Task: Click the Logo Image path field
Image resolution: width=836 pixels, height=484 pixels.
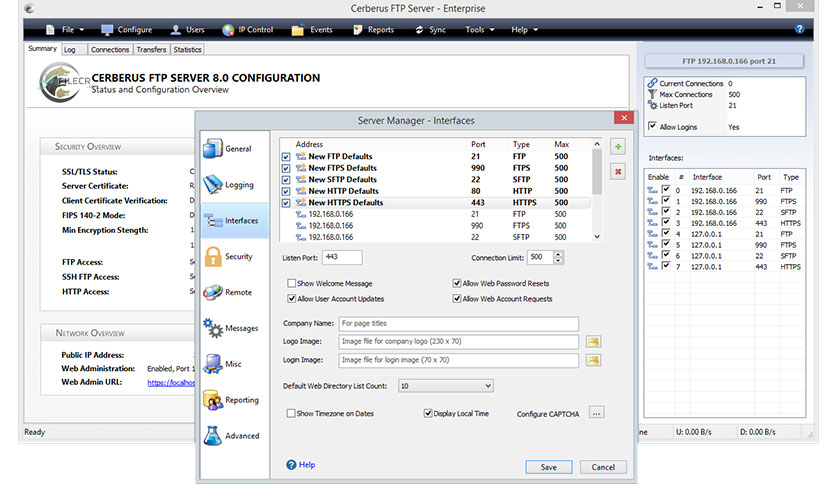Action: [459, 341]
